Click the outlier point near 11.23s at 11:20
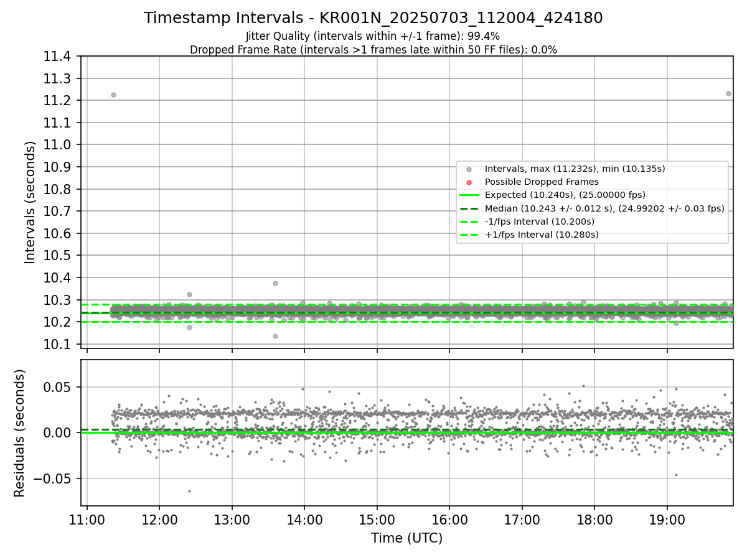The image size is (747, 560). [113, 95]
